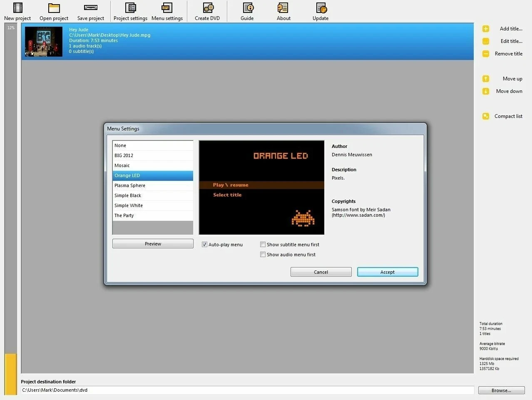532x400 pixels.
Task: Select the Plasma Sphere menu template
Action: coord(129,185)
